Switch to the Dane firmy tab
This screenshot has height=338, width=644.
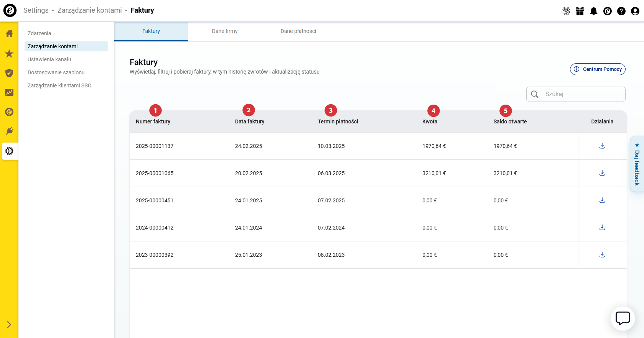pyautogui.click(x=225, y=31)
